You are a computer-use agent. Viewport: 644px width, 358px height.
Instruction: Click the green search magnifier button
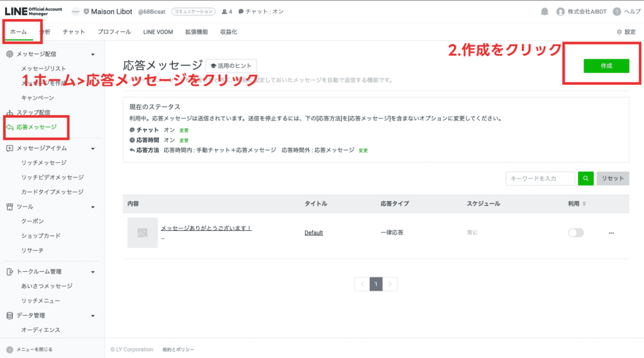pyautogui.click(x=586, y=178)
